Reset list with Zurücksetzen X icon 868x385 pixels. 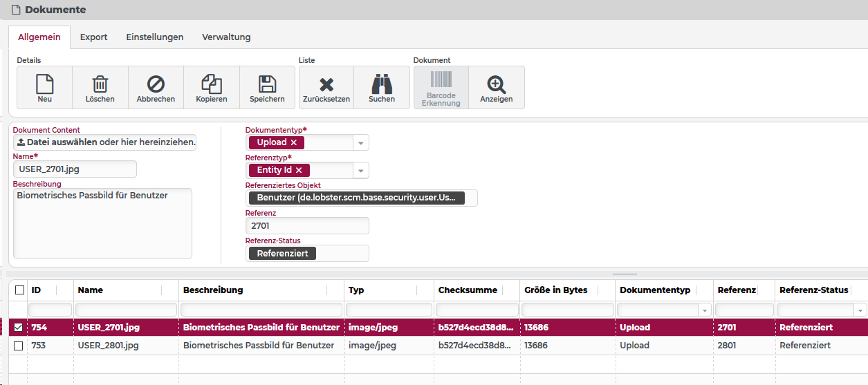[326, 85]
